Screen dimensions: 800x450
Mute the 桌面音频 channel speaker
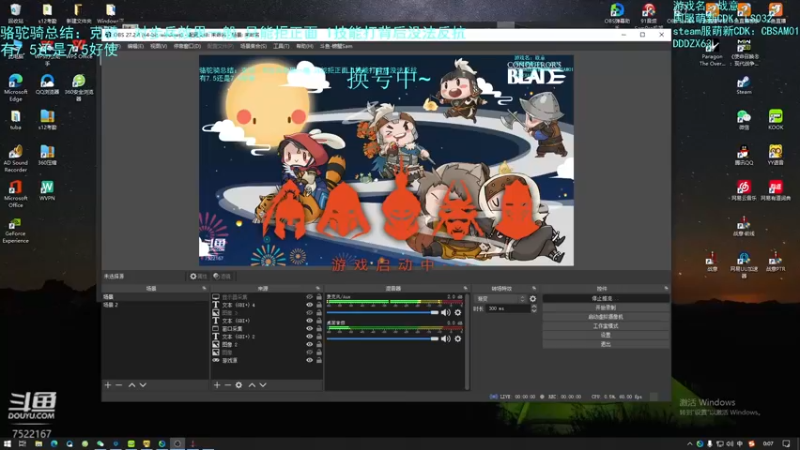click(445, 338)
